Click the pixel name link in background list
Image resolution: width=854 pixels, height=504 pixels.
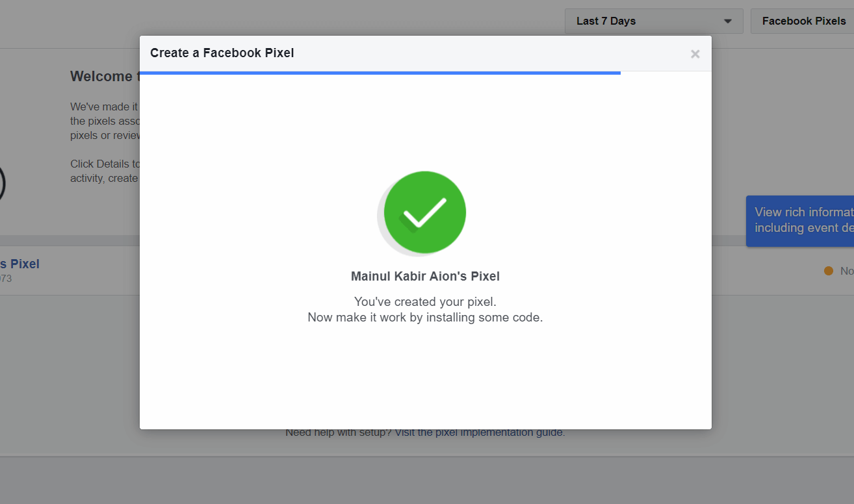pos(19,264)
